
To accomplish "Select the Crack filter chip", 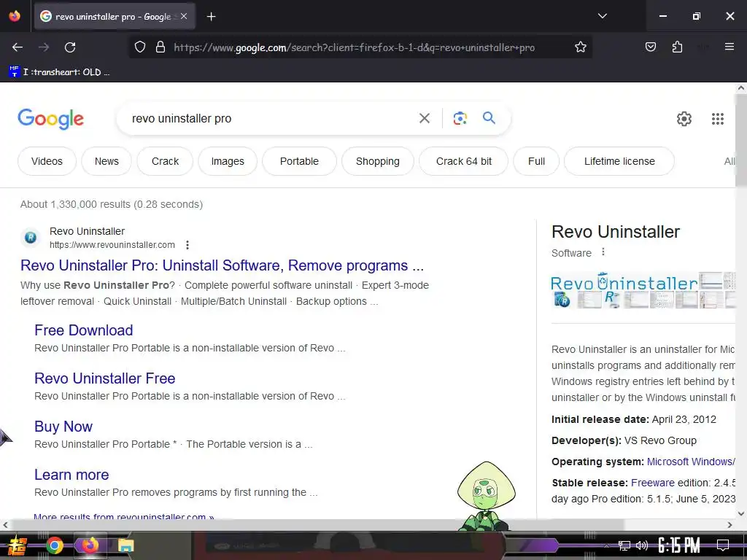I will pyautogui.click(x=165, y=161).
